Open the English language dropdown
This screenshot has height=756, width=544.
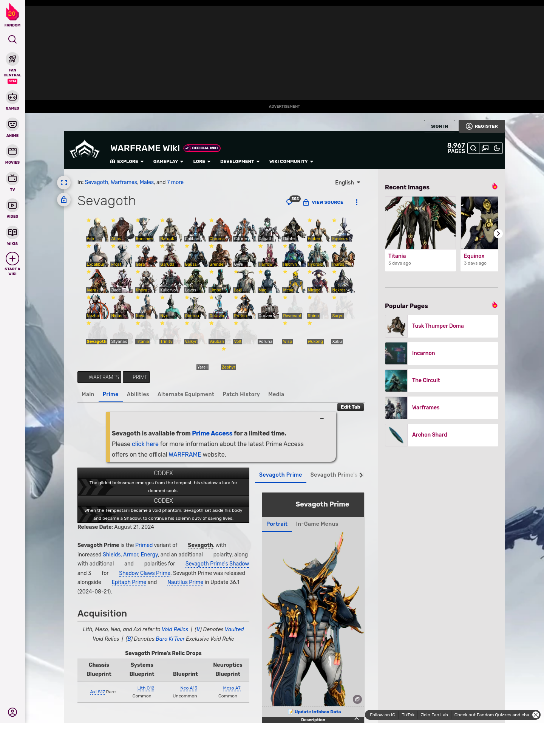pos(348,183)
